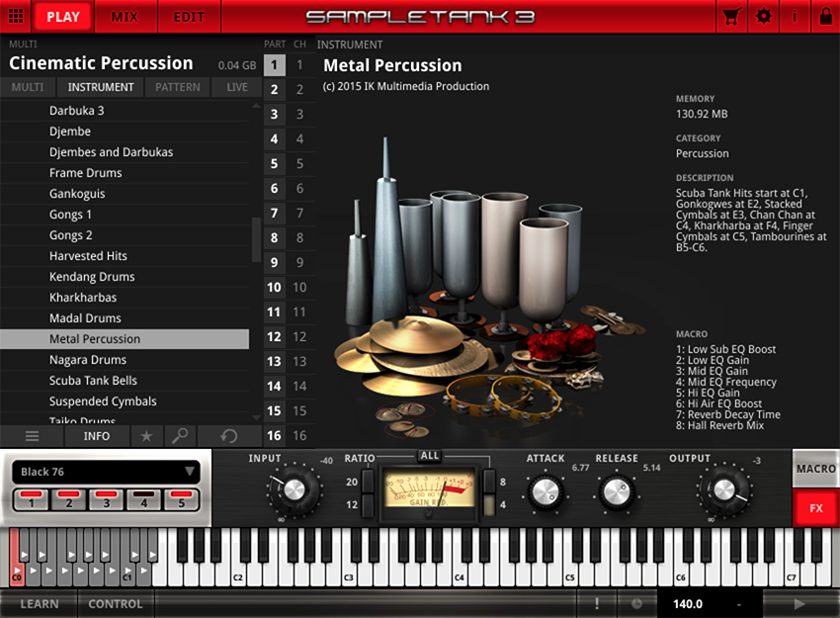Toggle the metronome clock icon
The height and width of the screenshot is (618, 840).
coord(636,603)
